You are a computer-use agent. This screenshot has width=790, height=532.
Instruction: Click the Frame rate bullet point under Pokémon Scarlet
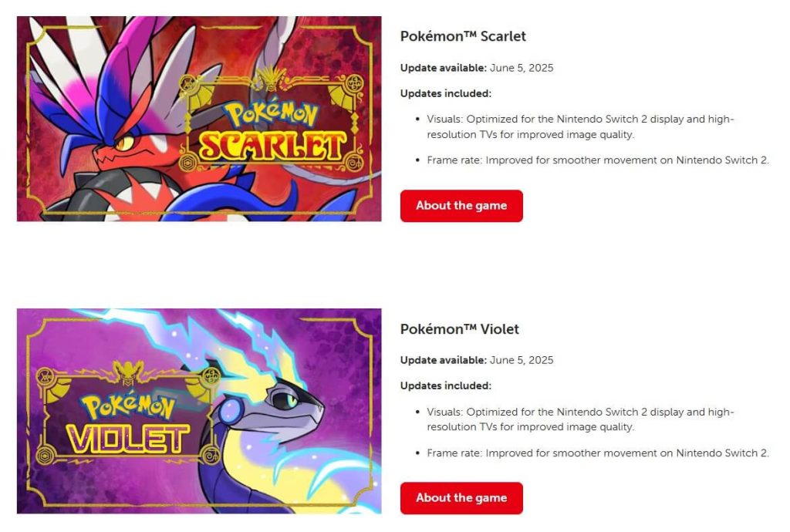point(598,160)
